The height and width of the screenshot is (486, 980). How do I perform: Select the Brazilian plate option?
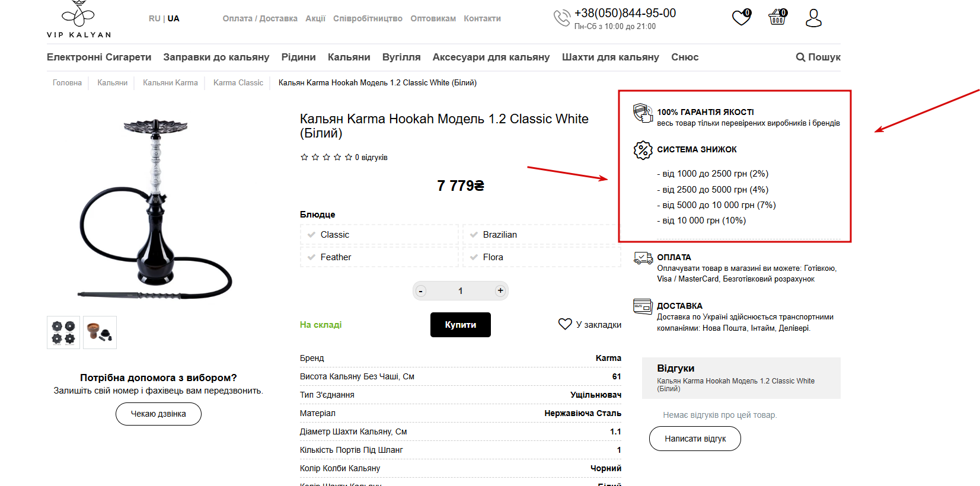(x=542, y=235)
